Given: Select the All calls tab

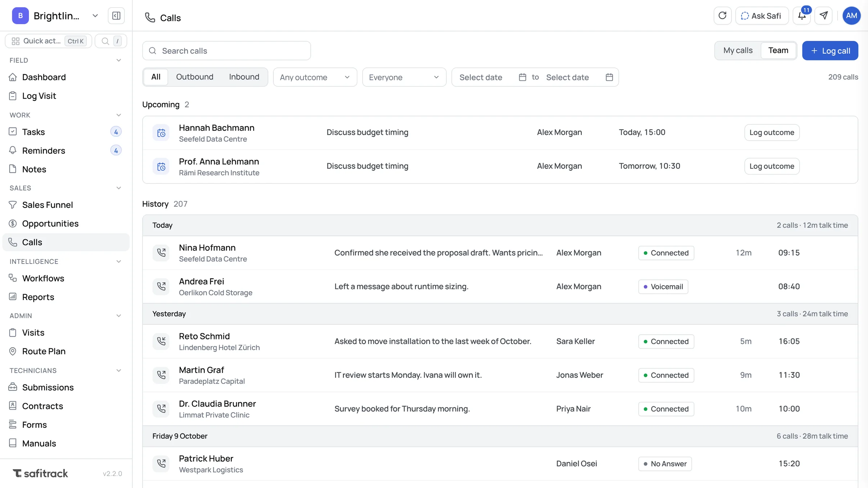Looking at the screenshot, I should (156, 77).
